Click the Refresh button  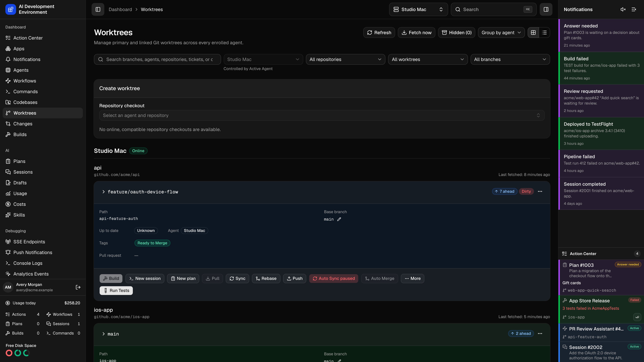click(x=379, y=33)
